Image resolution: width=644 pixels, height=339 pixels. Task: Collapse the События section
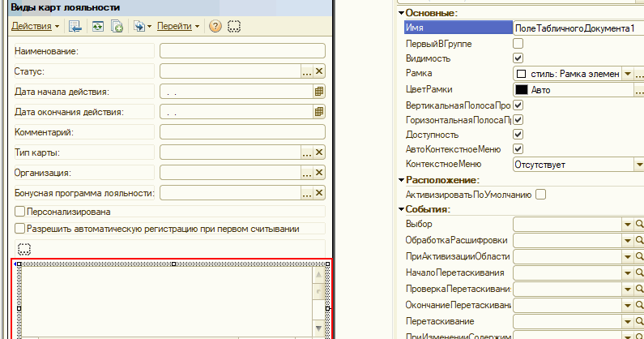click(x=401, y=209)
